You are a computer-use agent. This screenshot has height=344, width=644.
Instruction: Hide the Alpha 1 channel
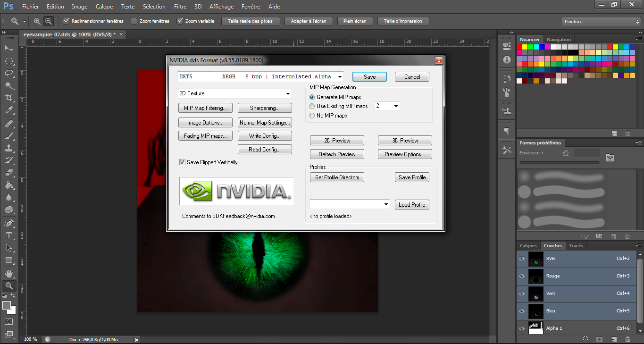click(522, 328)
